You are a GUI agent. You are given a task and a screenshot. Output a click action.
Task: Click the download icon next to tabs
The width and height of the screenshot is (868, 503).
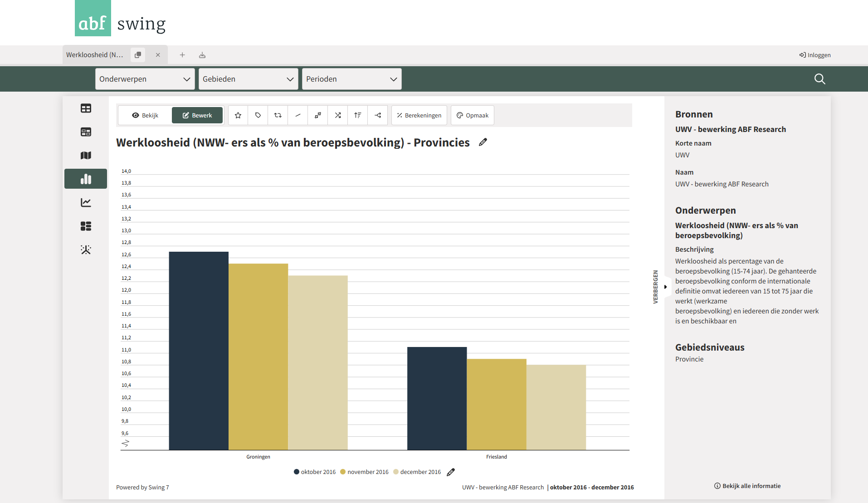tap(202, 55)
